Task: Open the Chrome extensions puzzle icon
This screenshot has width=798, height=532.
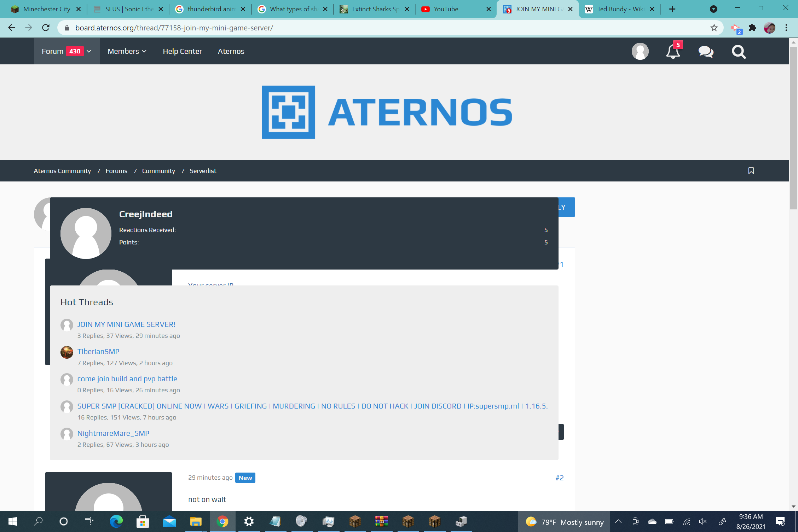Action: (752, 28)
